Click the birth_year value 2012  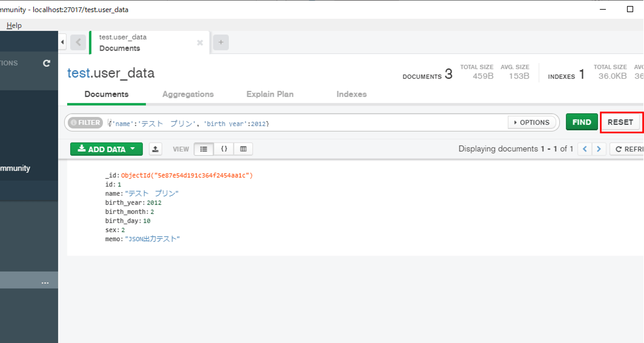pos(154,203)
